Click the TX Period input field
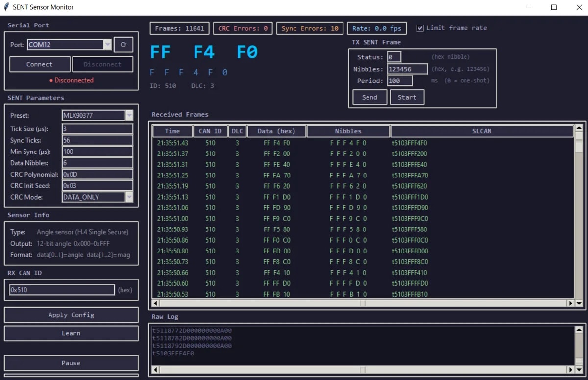The width and height of the screenshot is (588, 380). (x=400, y=81)
